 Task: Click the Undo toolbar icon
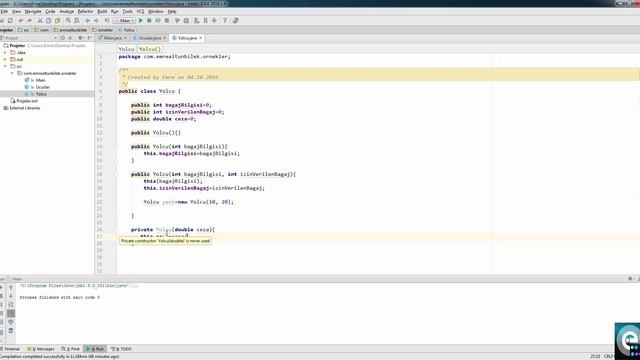(x=21, y=20)
